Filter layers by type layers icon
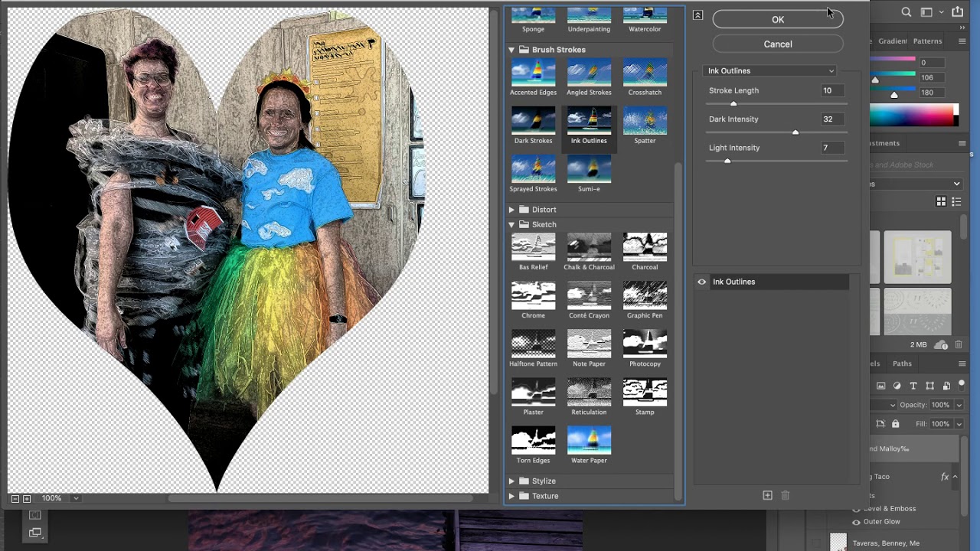 [913, 386]
